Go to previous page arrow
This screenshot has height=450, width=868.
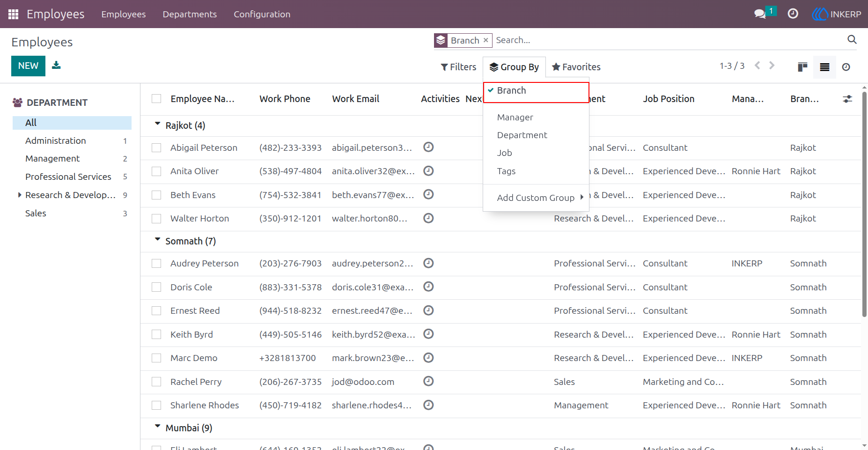point(757,66)
